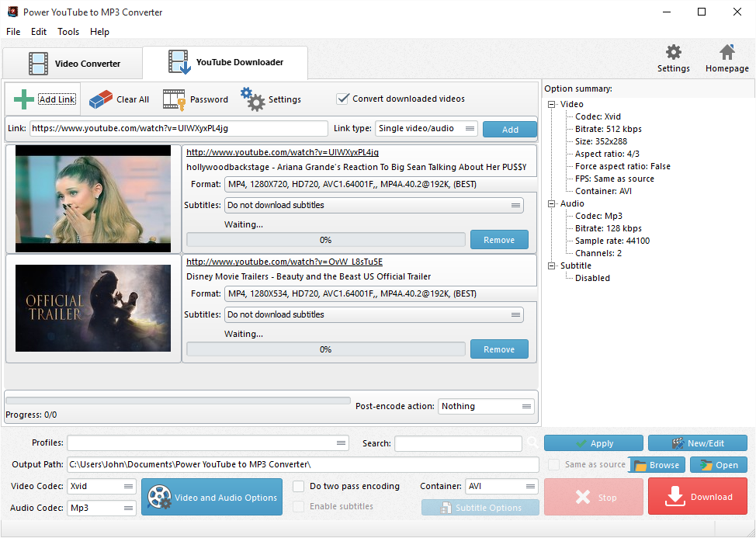Open the Video Codec dropdown

pos(101,487)
